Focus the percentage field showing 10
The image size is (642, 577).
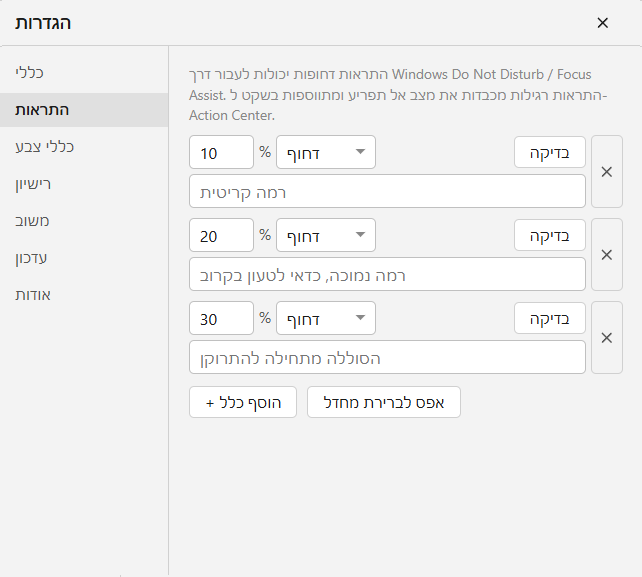point(222,152)
